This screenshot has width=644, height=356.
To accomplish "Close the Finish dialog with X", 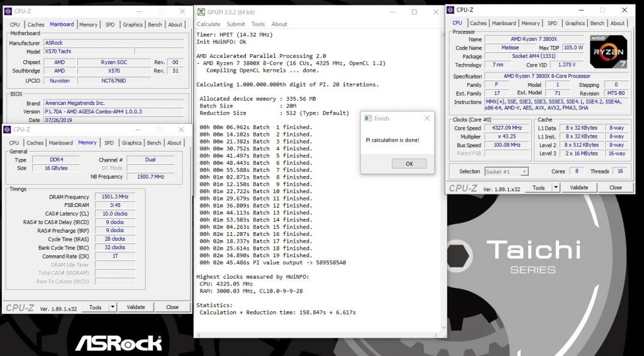I will tap(427, 118).
